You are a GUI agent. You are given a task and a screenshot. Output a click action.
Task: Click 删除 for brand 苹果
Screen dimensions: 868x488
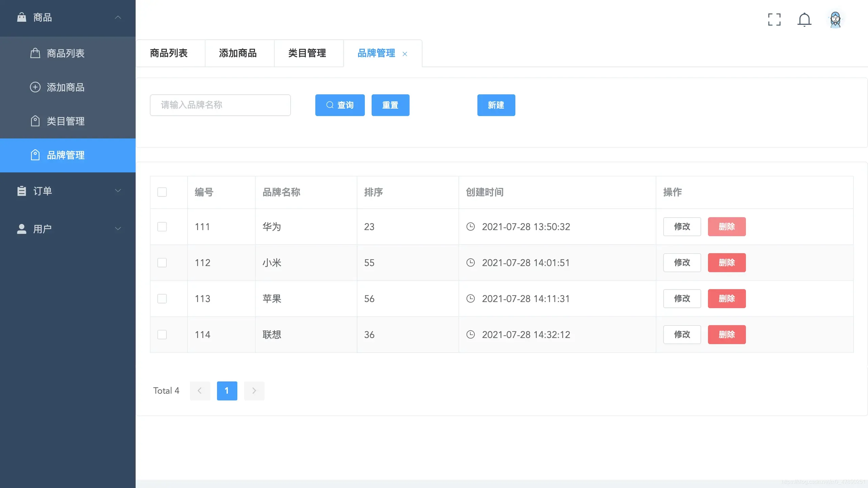pyautogui.click(x=727, y=299)
